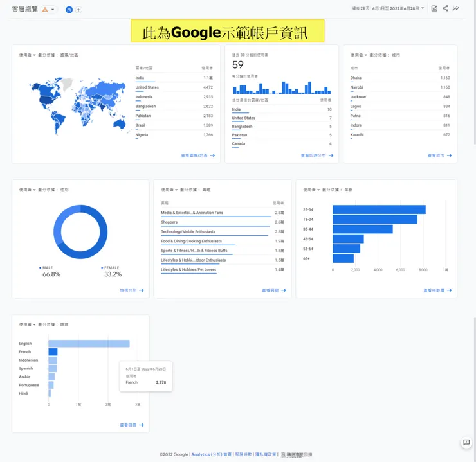This screenshot has height=462, width=476.
Task: Select United States row with 4,472 users
Action: [x=174, y=87]
